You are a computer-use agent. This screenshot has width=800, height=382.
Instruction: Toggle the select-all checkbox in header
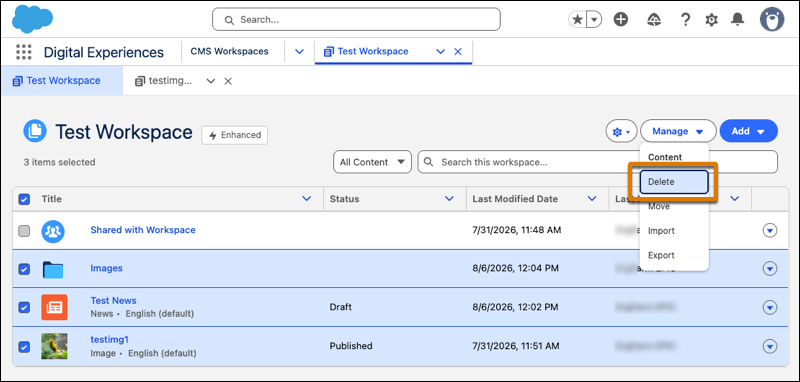tap(24, 199)
